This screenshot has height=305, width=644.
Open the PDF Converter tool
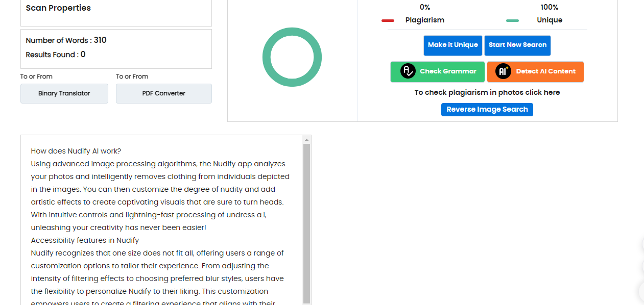[x=164, y=94]
